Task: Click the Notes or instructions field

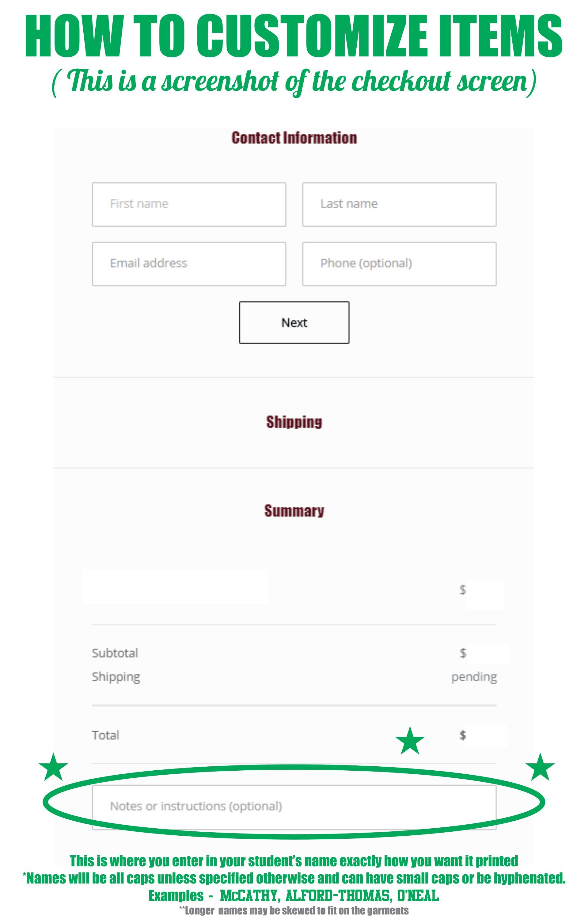Action: coord(294,807)
